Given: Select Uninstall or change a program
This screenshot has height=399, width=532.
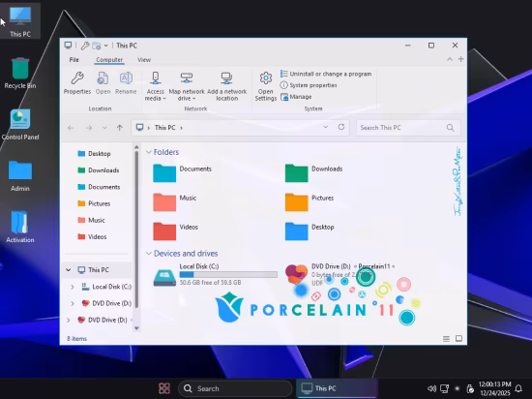Looking at the screenshot, I should [x=326, y=74].
